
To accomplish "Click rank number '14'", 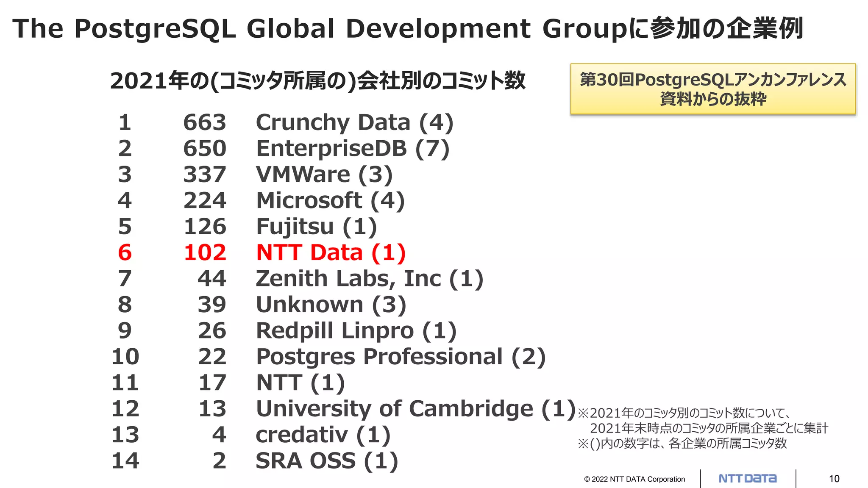I will pos(125,461).
